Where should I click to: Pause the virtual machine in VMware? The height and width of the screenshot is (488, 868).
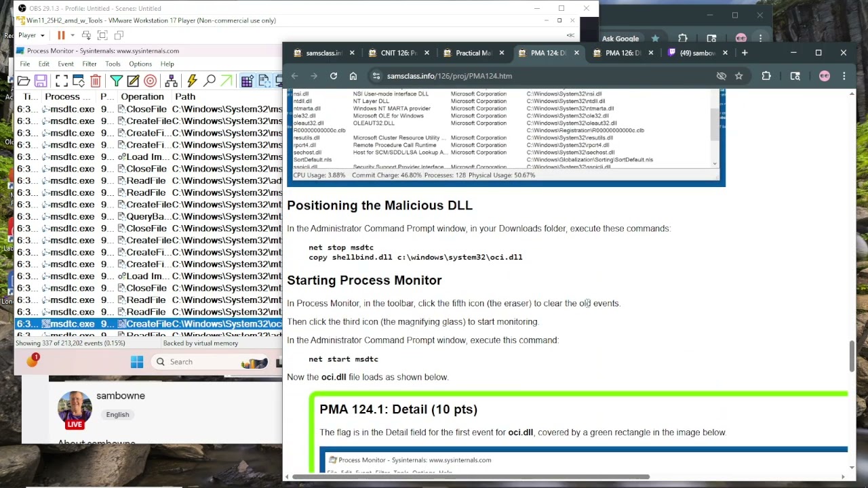(x=60, y=35)
